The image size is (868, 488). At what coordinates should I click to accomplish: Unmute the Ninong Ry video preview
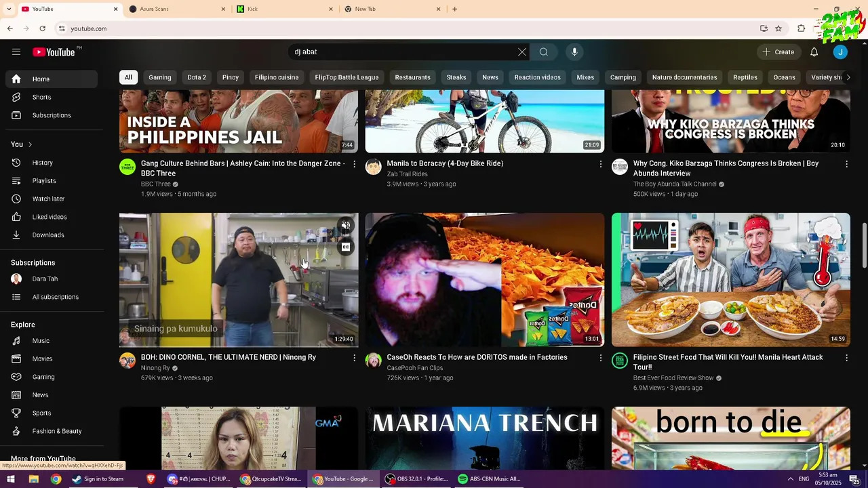pyautogui.click(x=346, y=226)
